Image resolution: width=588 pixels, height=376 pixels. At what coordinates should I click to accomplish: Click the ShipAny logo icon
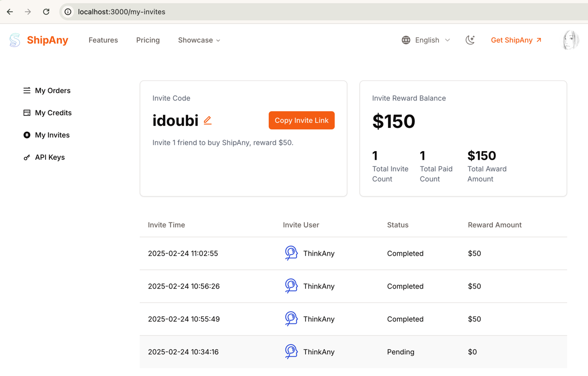15,40
